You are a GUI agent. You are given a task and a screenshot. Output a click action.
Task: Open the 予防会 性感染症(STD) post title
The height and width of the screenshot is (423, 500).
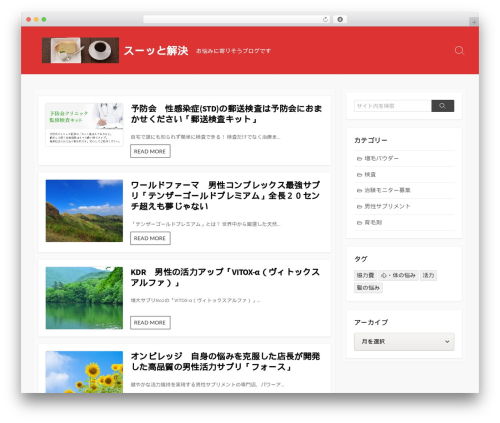[226, 114]
